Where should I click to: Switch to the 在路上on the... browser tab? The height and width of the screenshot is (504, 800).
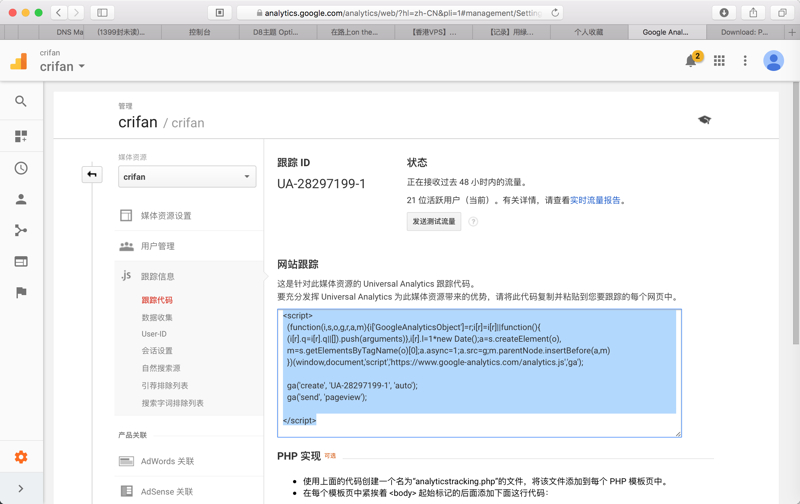(x=356, y=32)
